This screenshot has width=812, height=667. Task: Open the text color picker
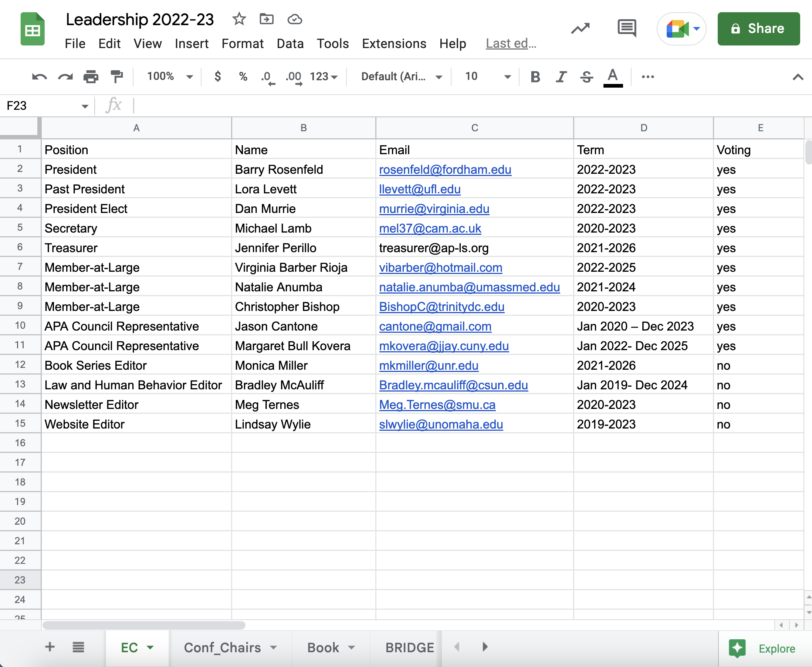613,77
